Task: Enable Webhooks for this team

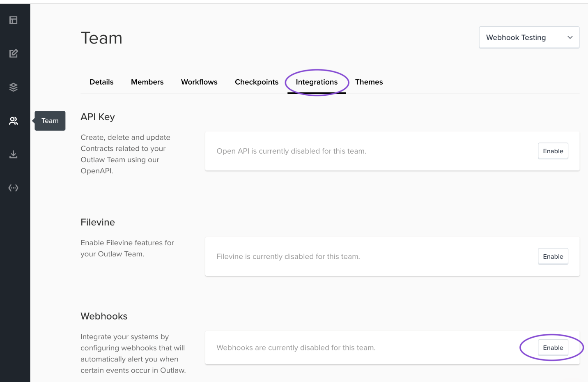Action: point(553,348)
